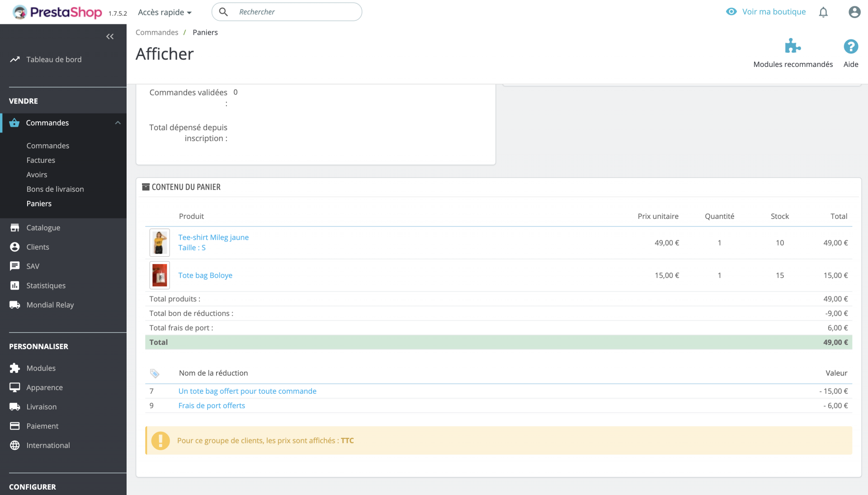Image resolution: width=868 pixels, height=495 pixels.
Task: Collapse the Commandes menu chevron
Action: (118, 123)
